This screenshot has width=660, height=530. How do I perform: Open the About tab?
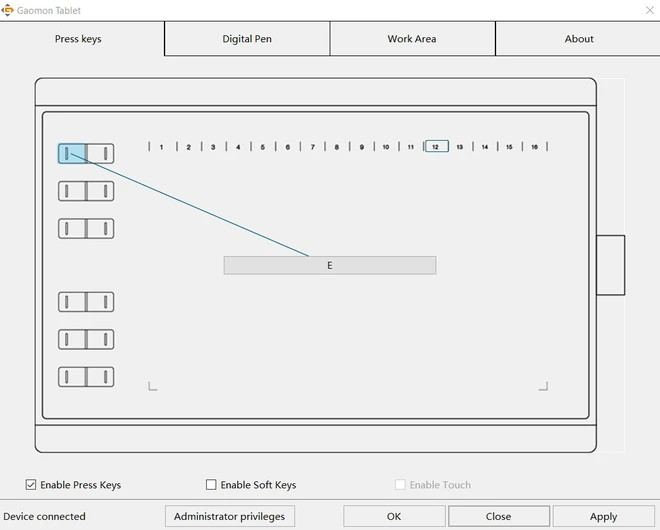[579, 39]
